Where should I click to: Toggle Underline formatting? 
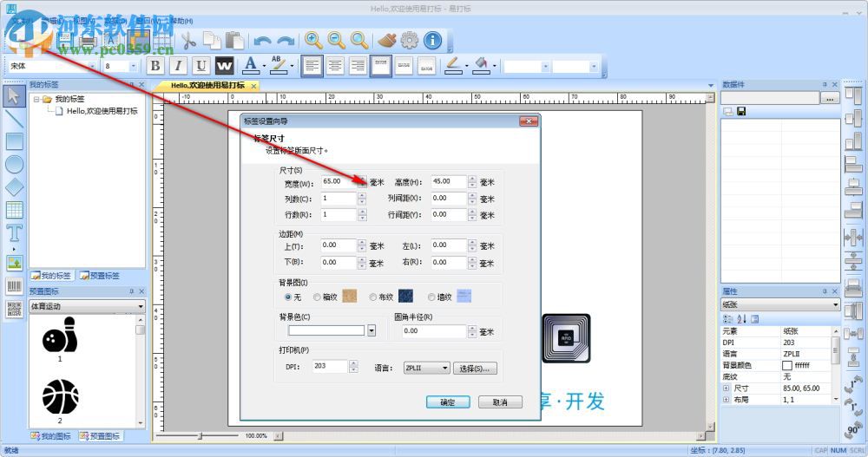point(201,66)
